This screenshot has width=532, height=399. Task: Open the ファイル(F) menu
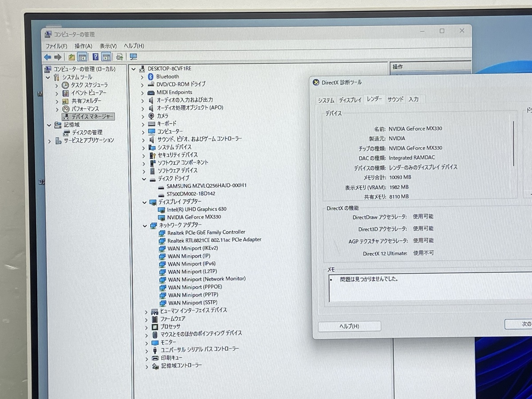[x=57, y=46]
